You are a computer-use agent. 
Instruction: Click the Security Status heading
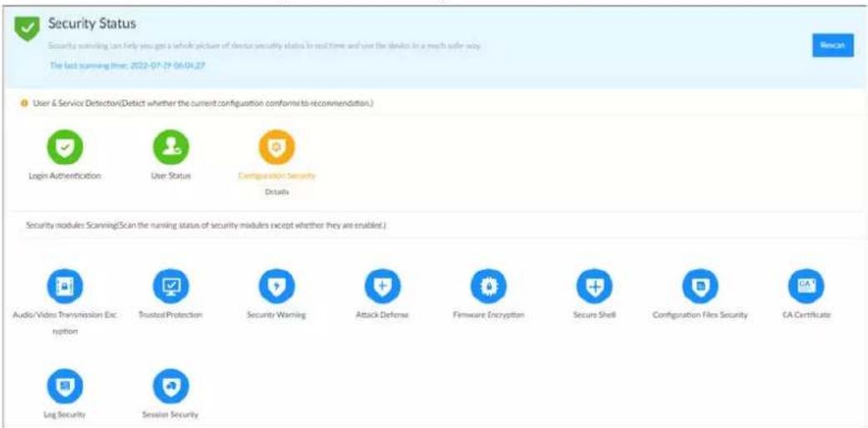[92, 24]
